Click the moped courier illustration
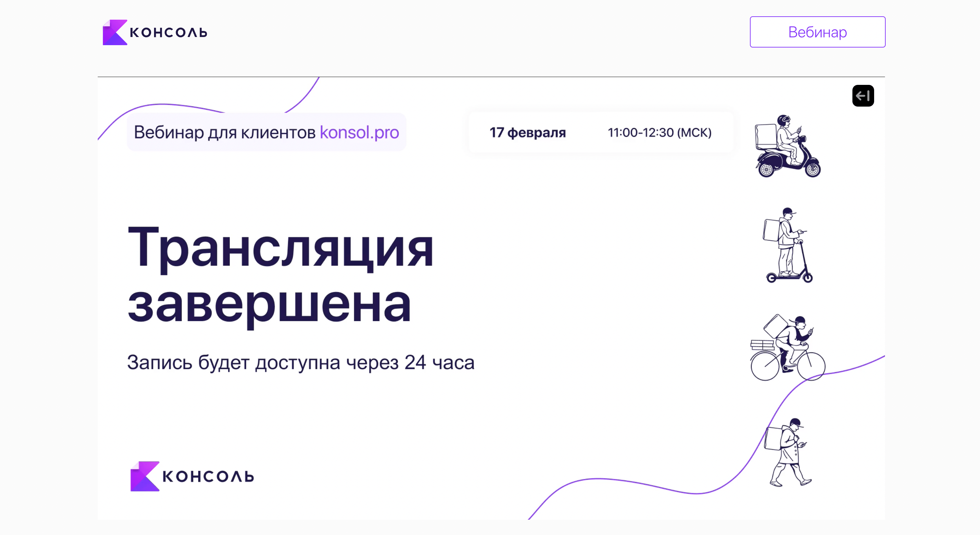The height and width of the screenshot is (535, 980). (787, 146)
